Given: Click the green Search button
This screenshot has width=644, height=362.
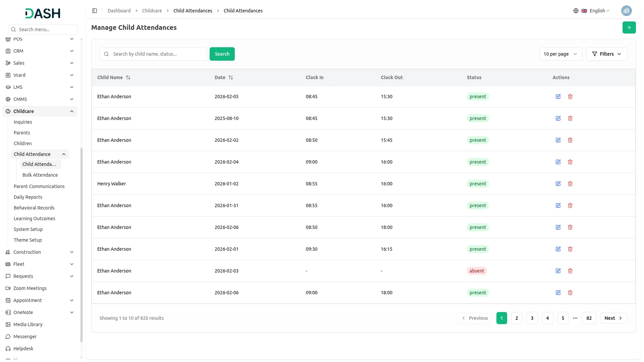Looking at the screenshot, I should (x=222, y=54).
